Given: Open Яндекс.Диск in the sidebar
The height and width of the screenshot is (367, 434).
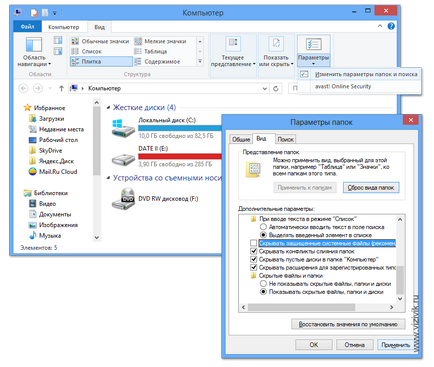Looking at the screenshot, I should tap(51, 161).
